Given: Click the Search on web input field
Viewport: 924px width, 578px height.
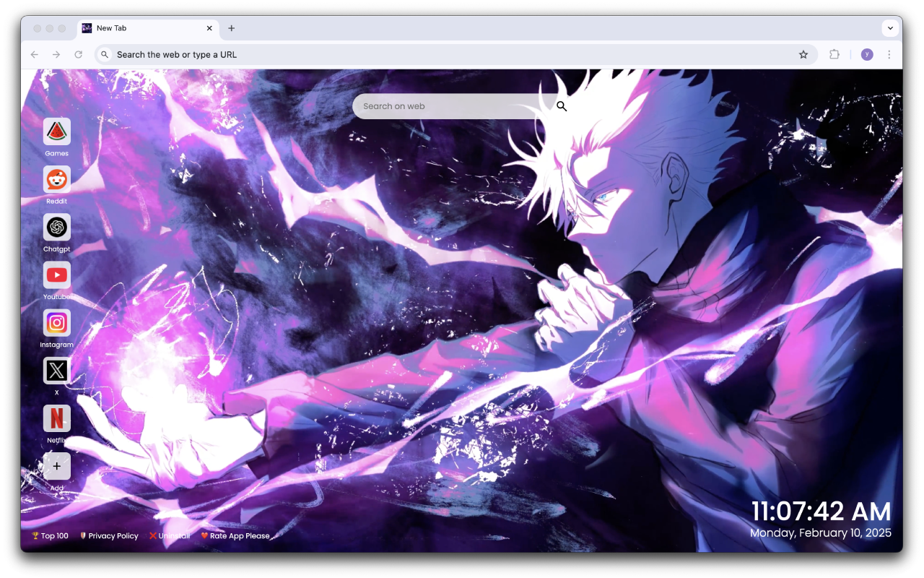Looking at the screenshot, I should (448, 106).
